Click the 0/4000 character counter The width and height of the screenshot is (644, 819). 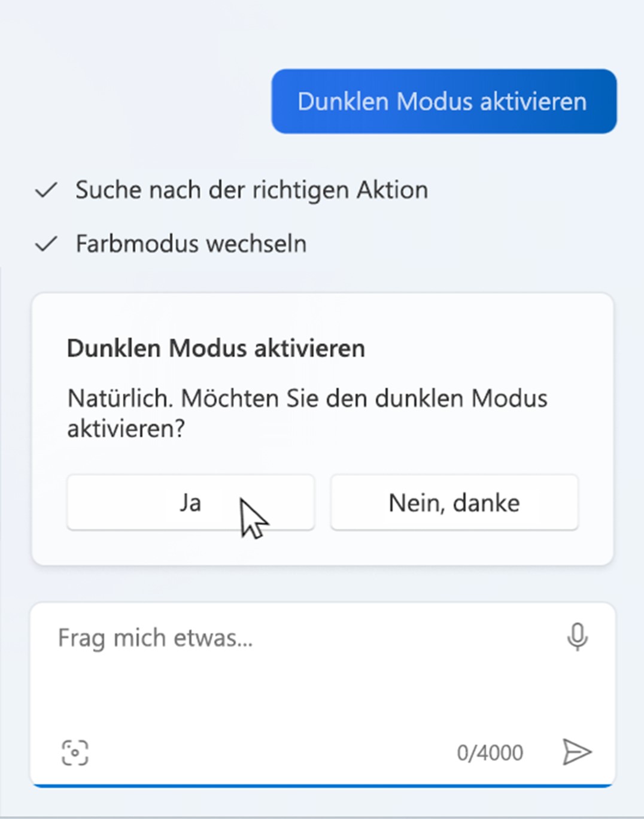point(490,753)
